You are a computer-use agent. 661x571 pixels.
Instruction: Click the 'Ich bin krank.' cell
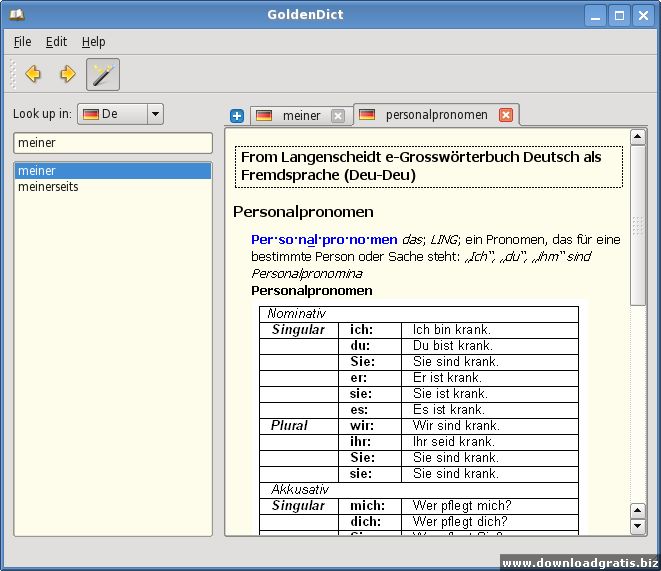(x=490, y=330)
